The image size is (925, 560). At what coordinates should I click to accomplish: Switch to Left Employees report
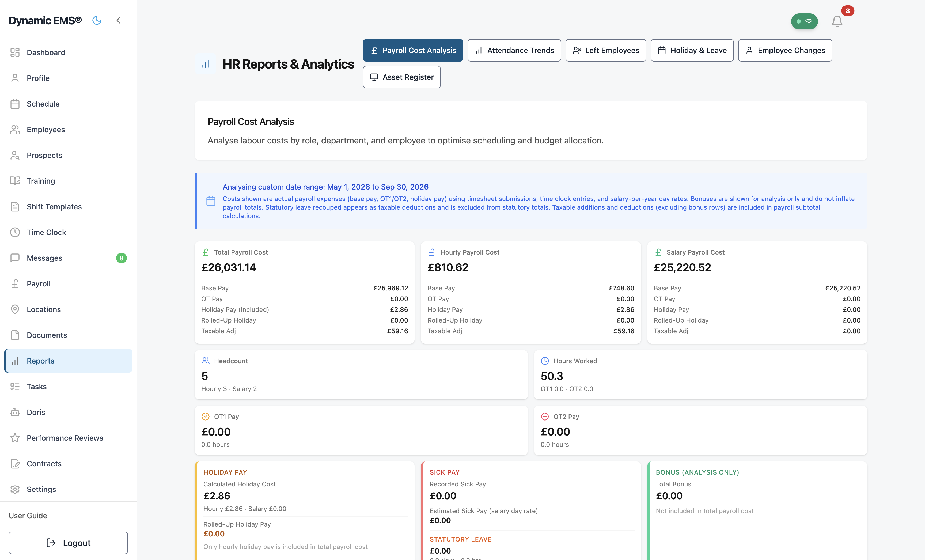point(606,50)
